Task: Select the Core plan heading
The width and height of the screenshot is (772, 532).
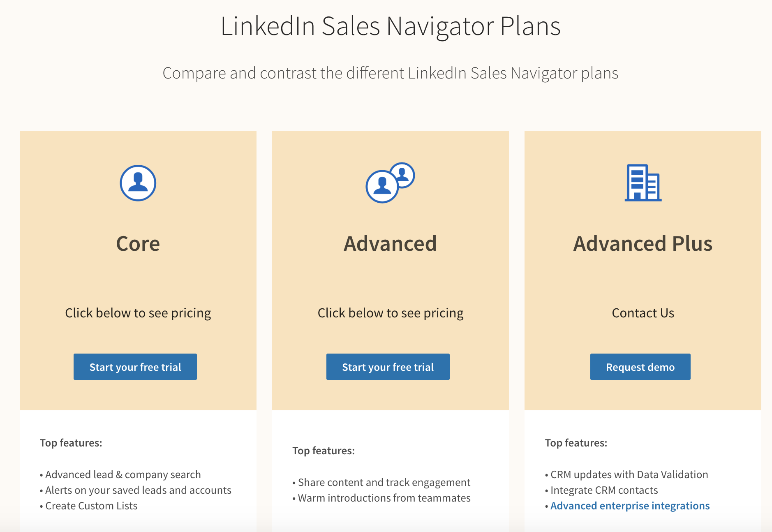Action: [137, 243]
